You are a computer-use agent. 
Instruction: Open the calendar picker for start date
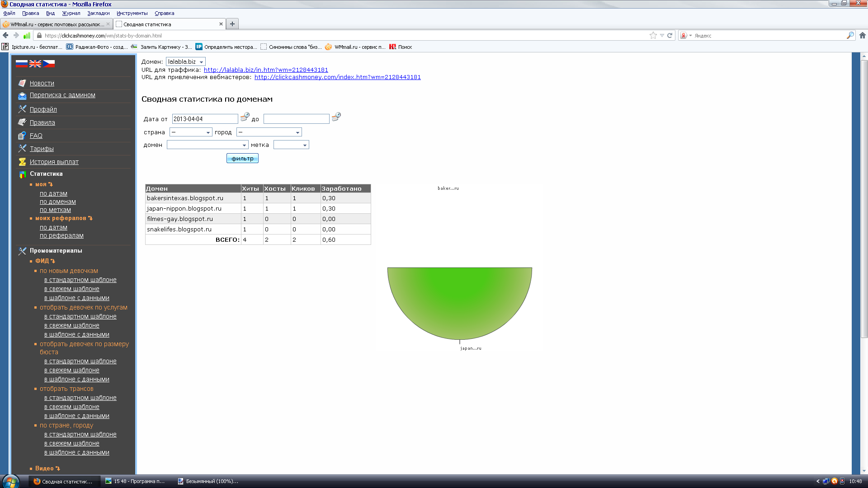tap(245, 117)
